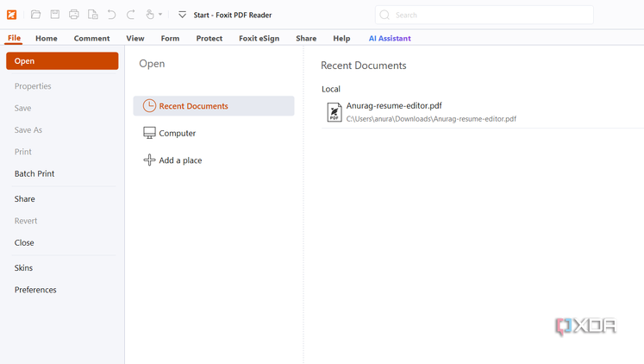
Task: Choose Save As in the File sidebar
Action: point(28,130)
